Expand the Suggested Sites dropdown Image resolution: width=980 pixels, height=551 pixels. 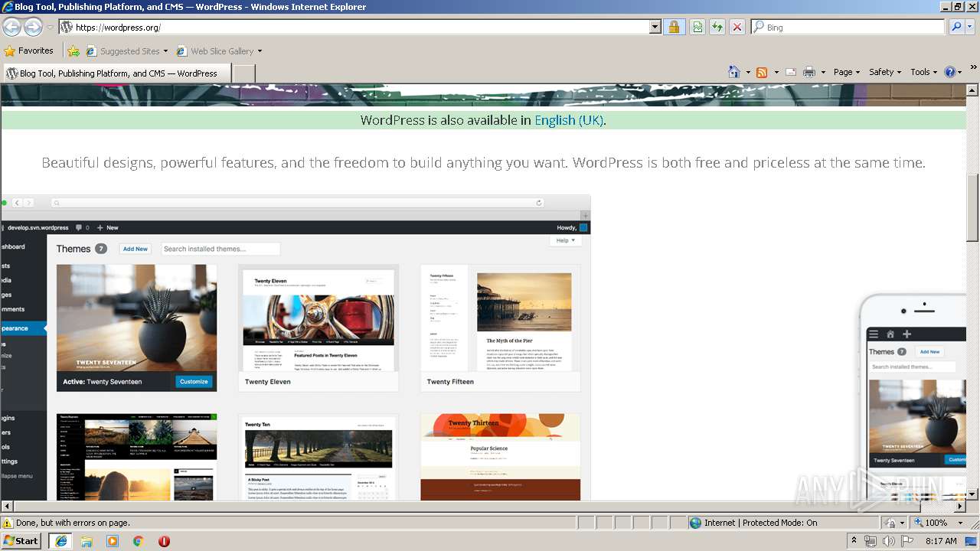pyautogui.click(x=165, y=51)
